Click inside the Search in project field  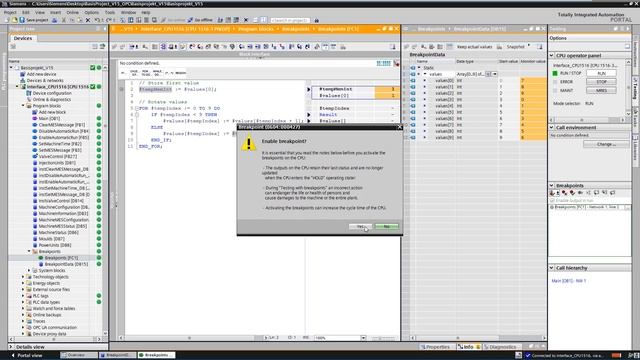pyautogui.click(x=290, y=20)
